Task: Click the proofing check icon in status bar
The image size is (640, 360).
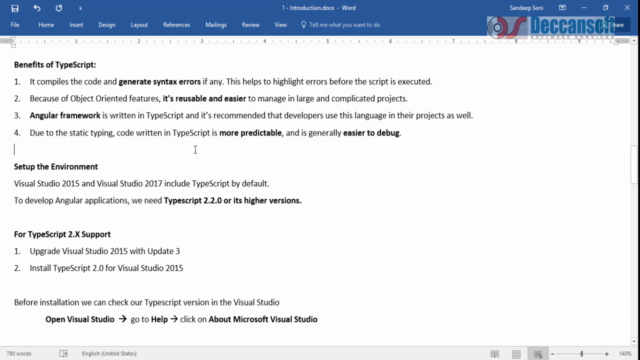Action: (x=64, y=353)
